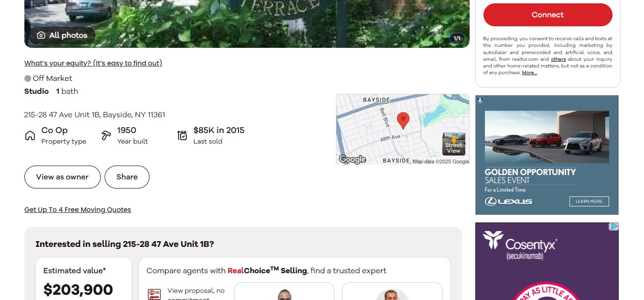Screen dimensions: 644x300
Task: Open All photos camera icon
Action: tap(41, 35)
